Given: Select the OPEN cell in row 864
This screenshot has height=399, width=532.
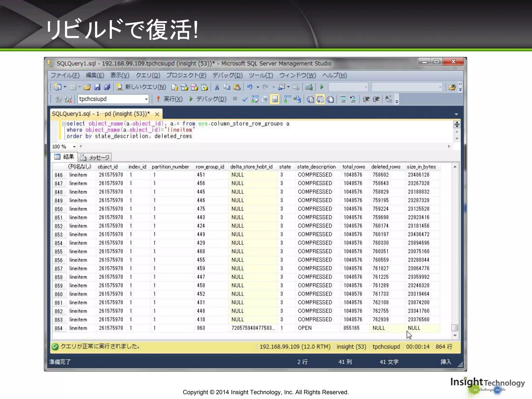Looking at the screenshot, I should pyautogui.click(x=318, y=328).
